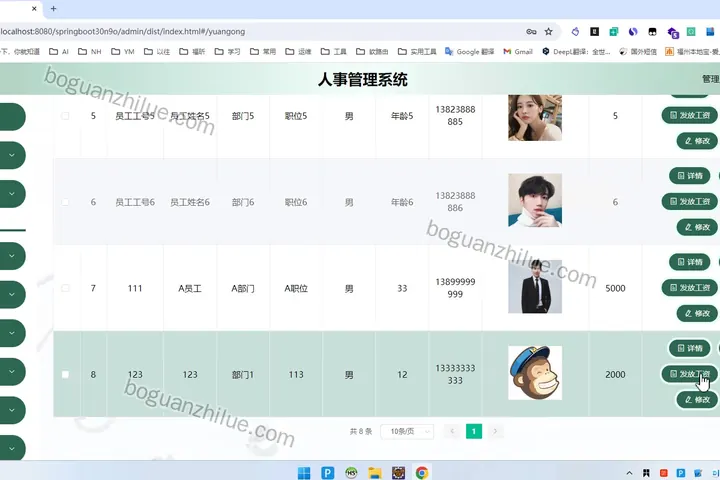Open the Google 翻译 bookmark
The height and width of the screenshot is (480, 720).
(469, 51)
